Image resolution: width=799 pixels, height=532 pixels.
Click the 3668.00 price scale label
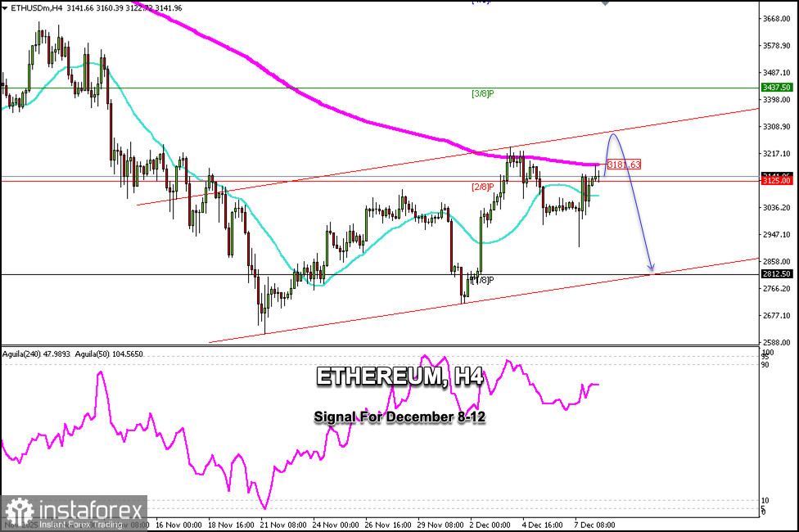(777, 19)
